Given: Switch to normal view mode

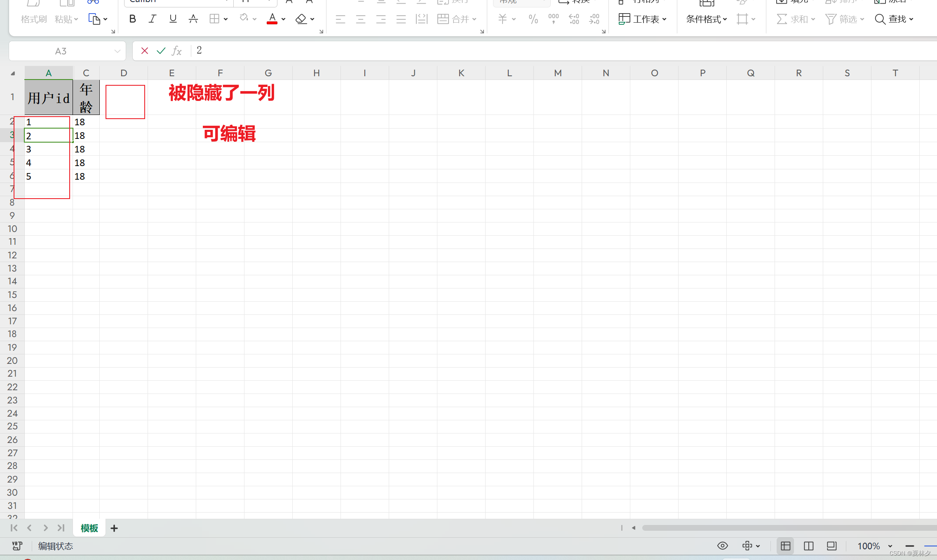Looking at the screenshot, I should [x=785, y=546].
